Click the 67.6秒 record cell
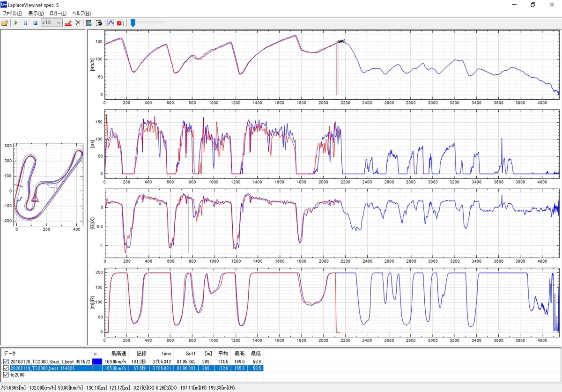Image resolution: width=562 pixels, height=392 pixels. pyautogui.click(x=139, y=368)
